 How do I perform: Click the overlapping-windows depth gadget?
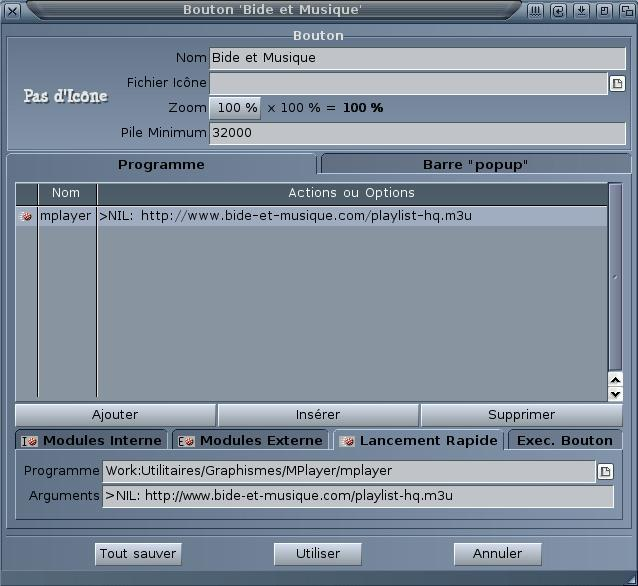(x=627, y=11)
